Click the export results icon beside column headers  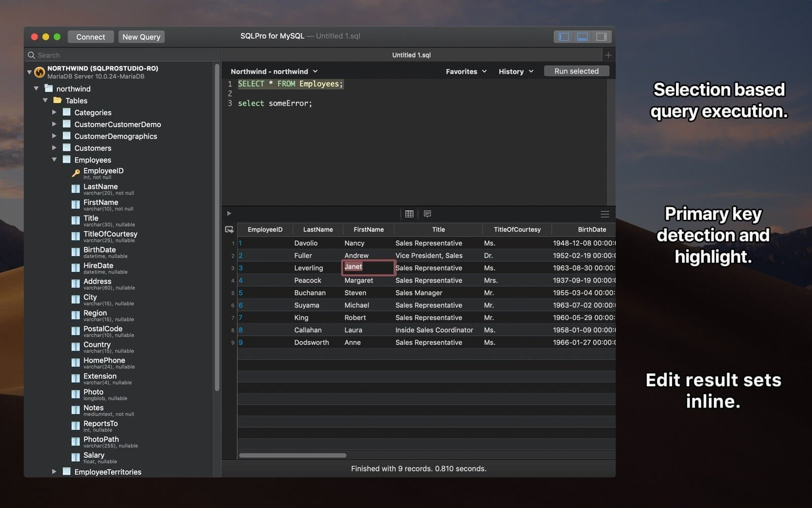[229, 229]
